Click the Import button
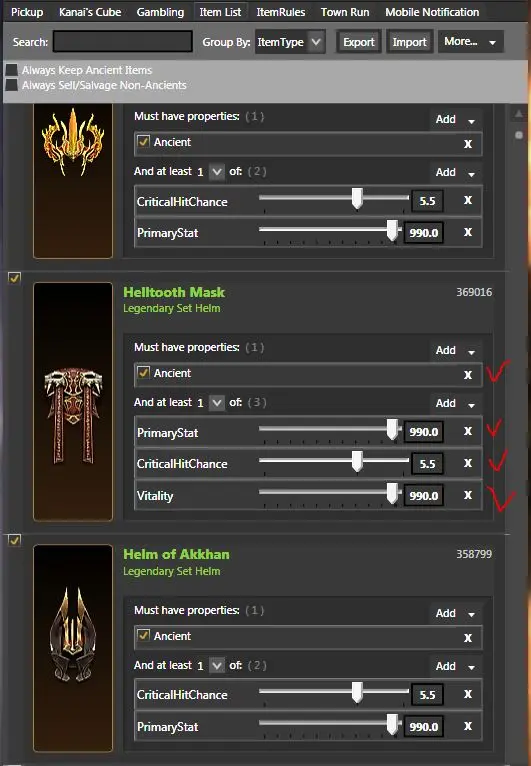531x766 pixels. [x=409, y=42]
